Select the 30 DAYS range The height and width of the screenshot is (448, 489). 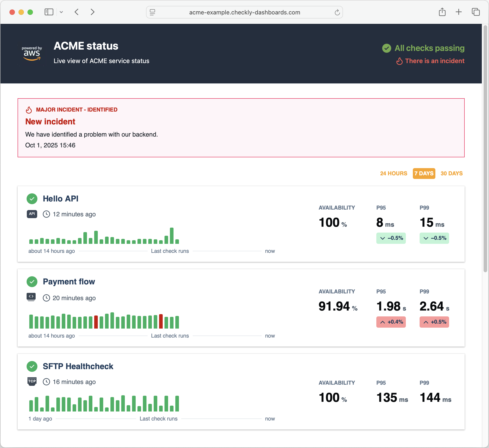tap(451, 174)
